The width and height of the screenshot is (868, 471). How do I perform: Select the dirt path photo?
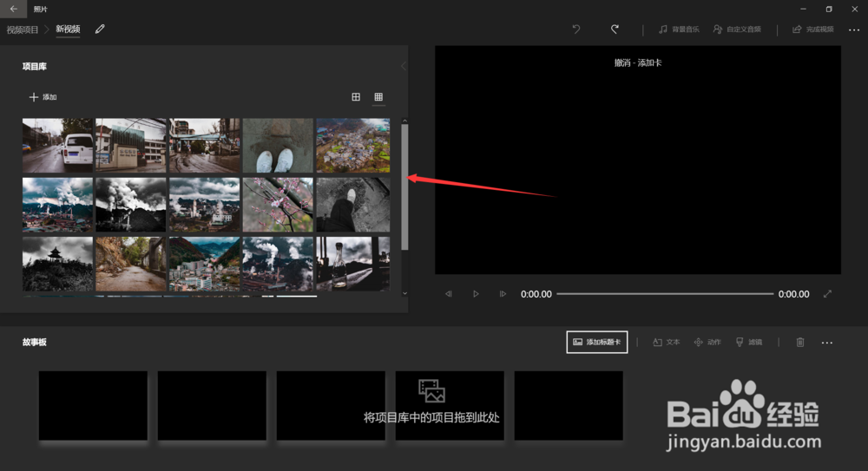click(x=131, y=264)
